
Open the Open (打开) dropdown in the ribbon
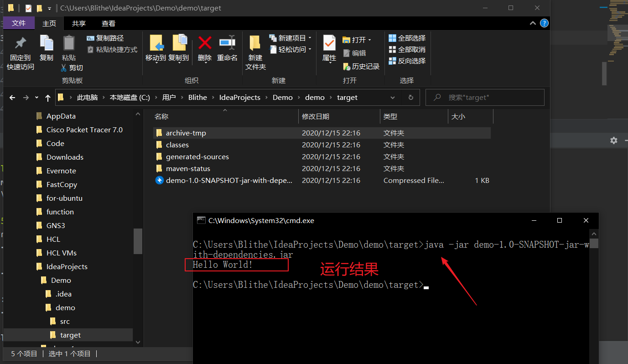357,40
